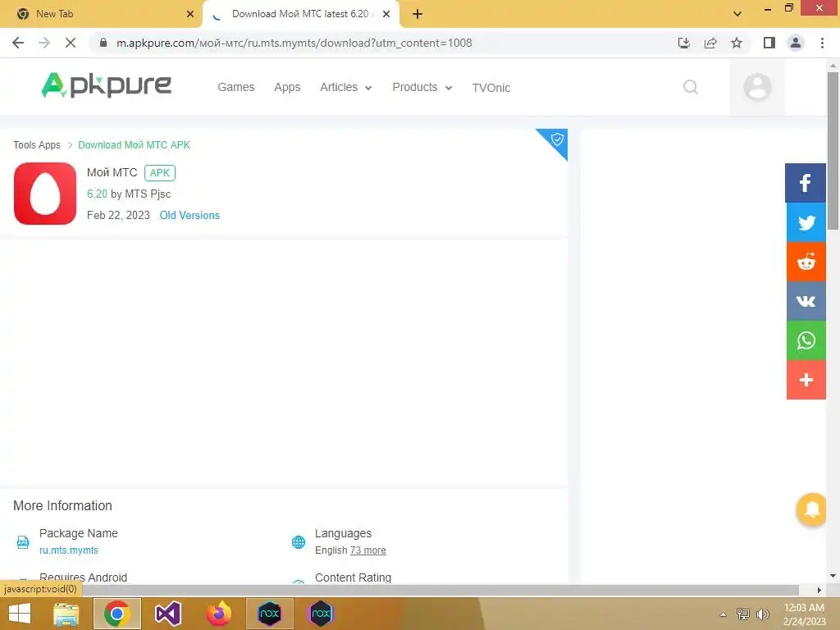
Task: Close the Download Мой МТС tab
Action: pos(386,14)
